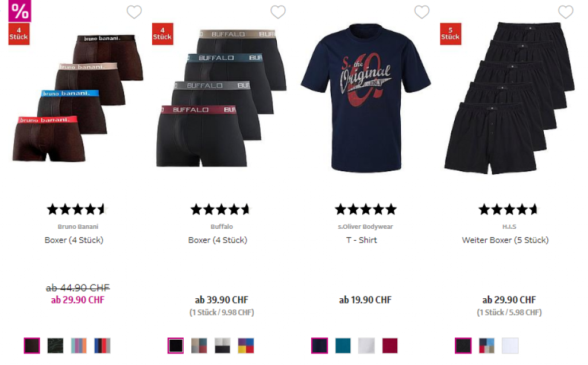View star rating of Bruno Banani boxer
This screenshot has height=365, width=588.
tap(77, 209)
